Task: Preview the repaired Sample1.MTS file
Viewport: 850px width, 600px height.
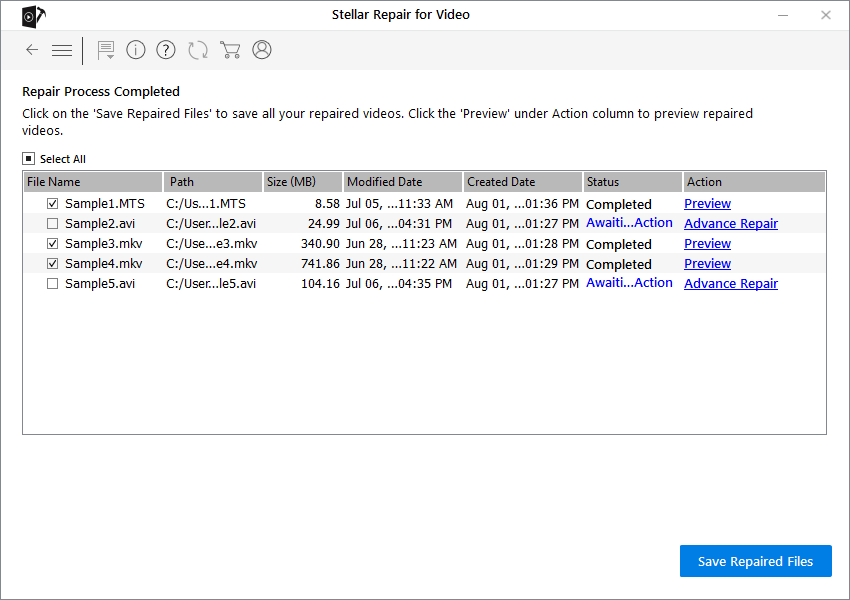Action: (x=707, y=204)
